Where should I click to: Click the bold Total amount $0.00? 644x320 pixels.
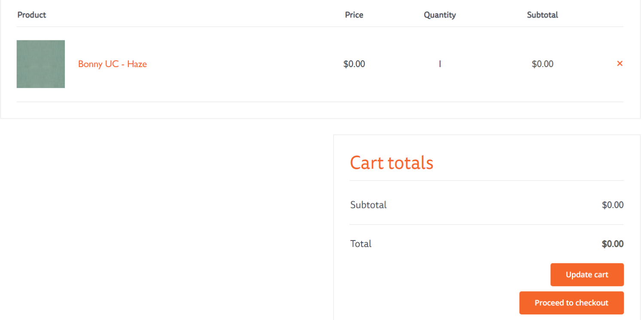pyautogui.click(x=613, y=244)
